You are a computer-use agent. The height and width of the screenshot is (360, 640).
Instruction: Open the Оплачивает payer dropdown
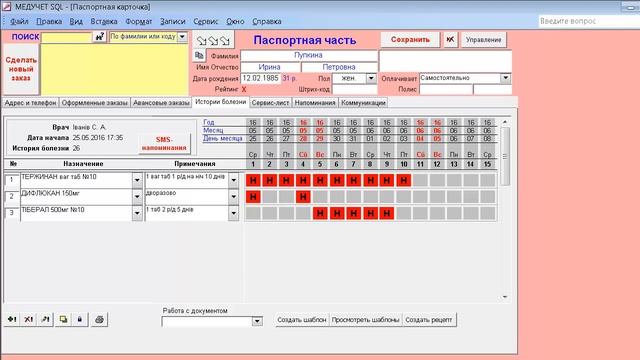pos(505,78)
